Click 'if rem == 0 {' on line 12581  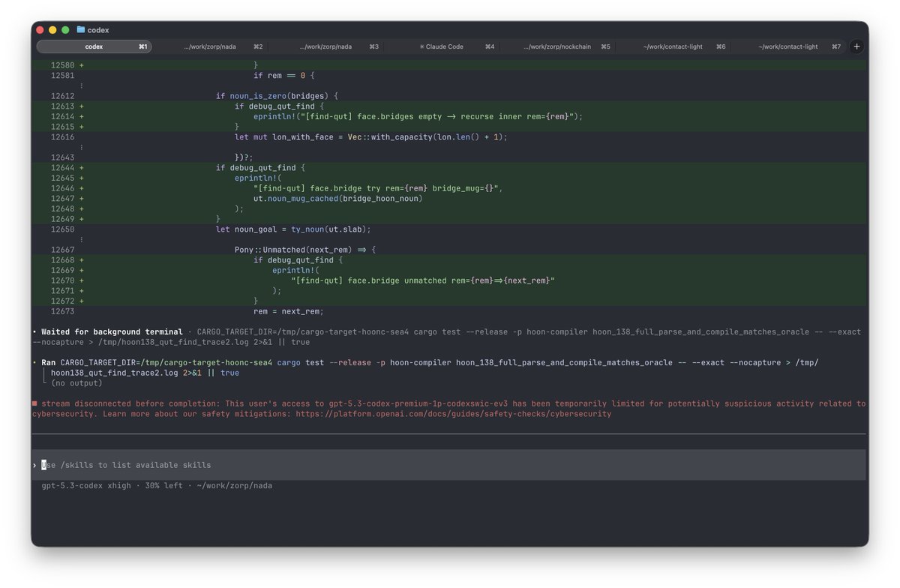pos(283,76)
